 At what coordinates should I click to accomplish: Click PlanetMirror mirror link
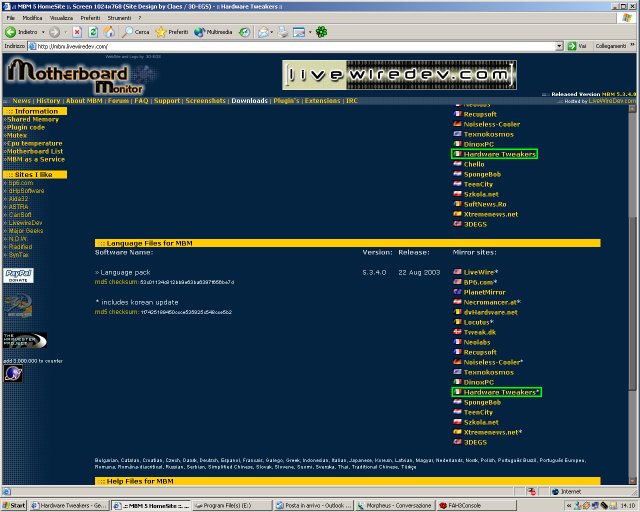click(x=484, y=292)
